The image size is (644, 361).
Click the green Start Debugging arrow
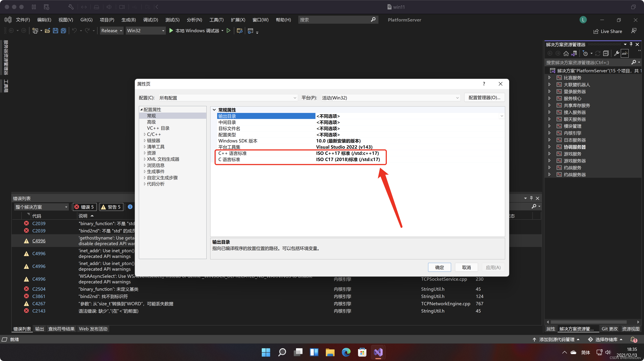coord(171,31)
